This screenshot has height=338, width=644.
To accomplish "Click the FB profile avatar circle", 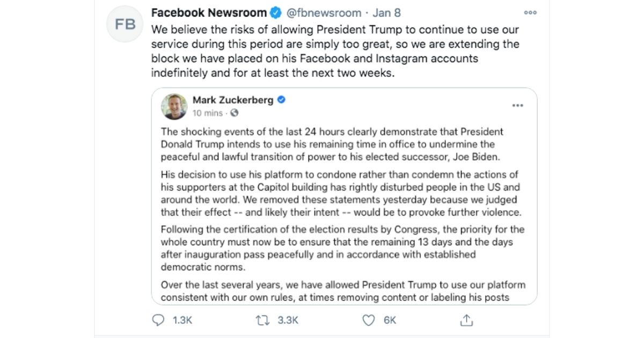I will (125, 24).
